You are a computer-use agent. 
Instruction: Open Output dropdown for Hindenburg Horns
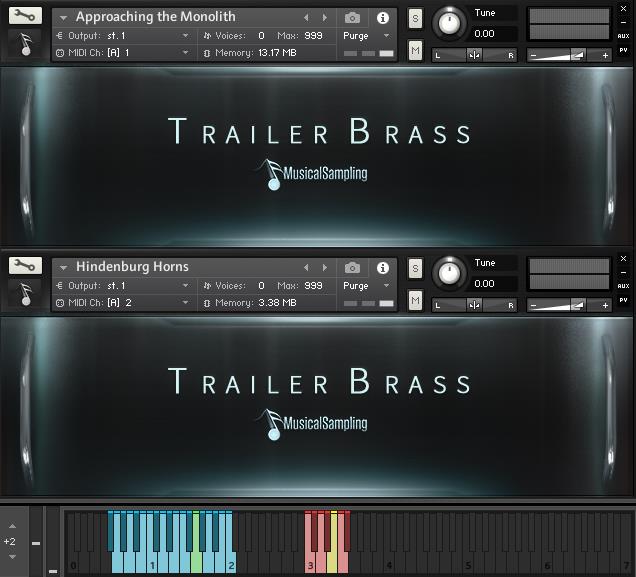(x=185, y=285)
